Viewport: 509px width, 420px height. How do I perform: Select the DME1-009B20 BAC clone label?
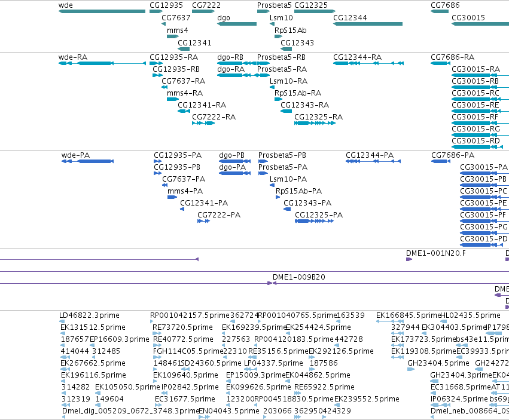click(298, 277)
